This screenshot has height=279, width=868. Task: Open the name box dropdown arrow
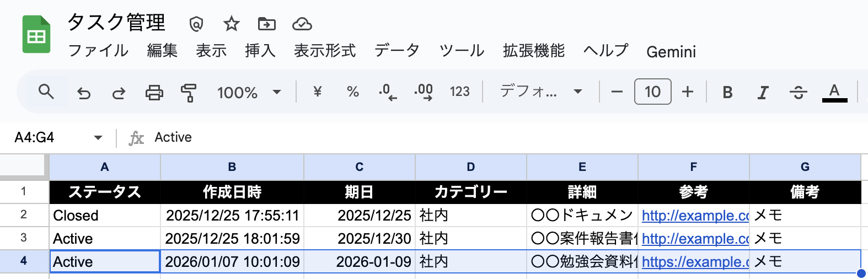[x=98, y=137]
